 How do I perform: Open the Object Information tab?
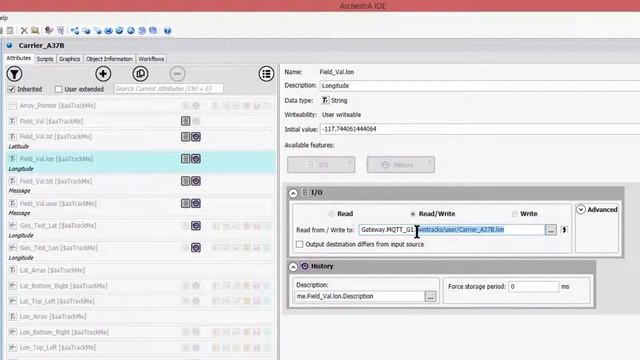109,59
